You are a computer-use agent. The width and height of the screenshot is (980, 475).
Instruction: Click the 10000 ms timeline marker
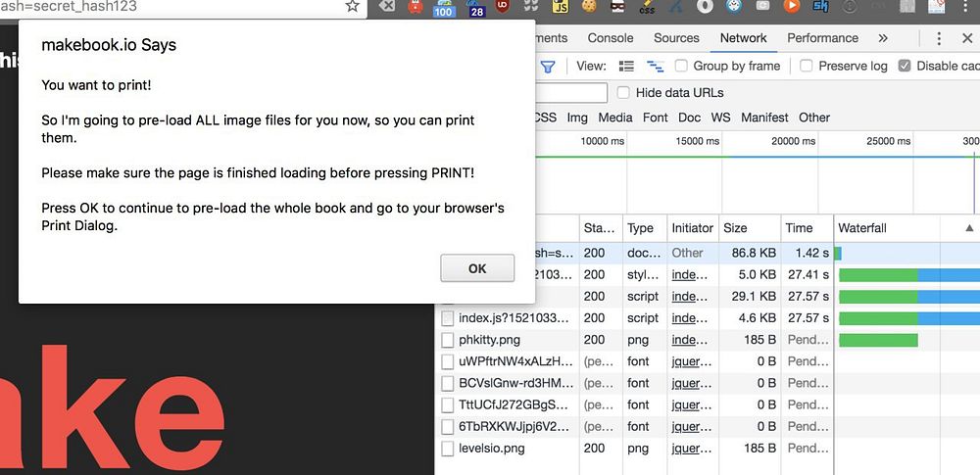pyautogui.click(x=603, y=141)
